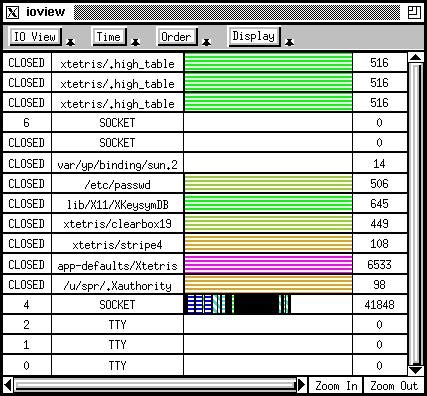This screenshot has width=427, height=396.
Task: Open the Order menu
Action: point(176,37)
